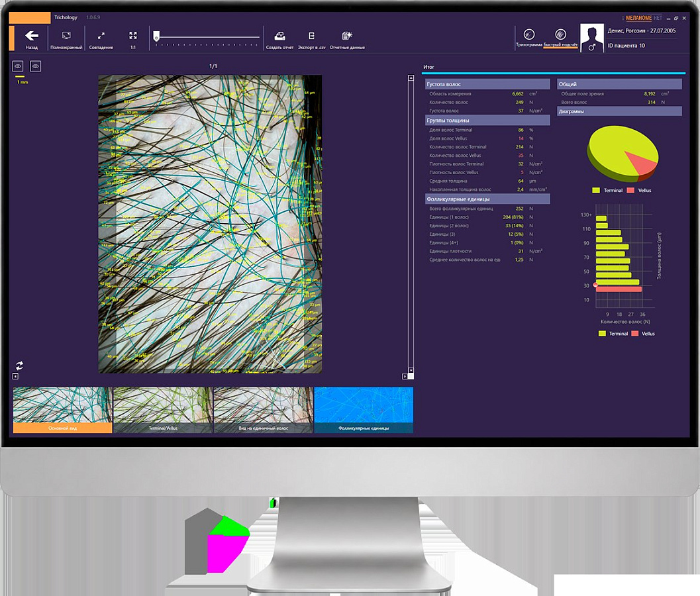Screen dimensions: 700x596
Task: Toggle the second eye visibility button
Action: (x=36, y=66)
